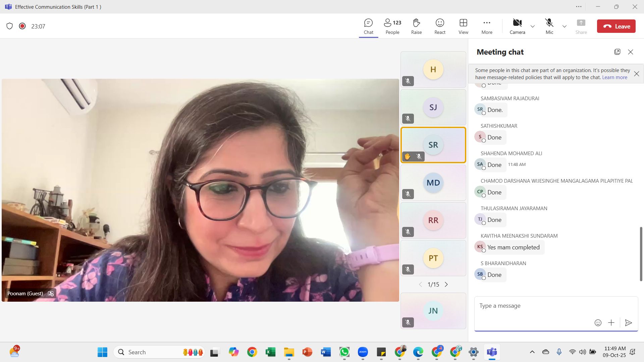Send the chat message
The width and height of the screenshot is (644, 362).
click(x=629, y=322)
